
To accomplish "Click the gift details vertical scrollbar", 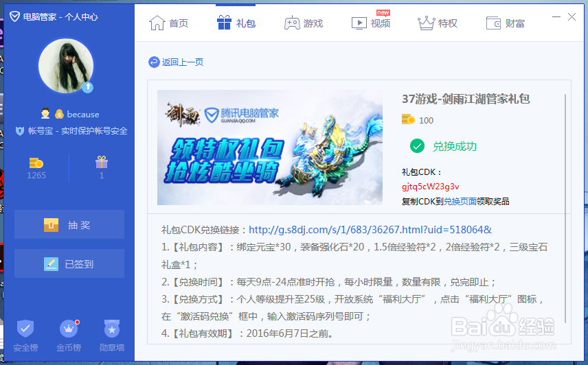I will [565, 208].
